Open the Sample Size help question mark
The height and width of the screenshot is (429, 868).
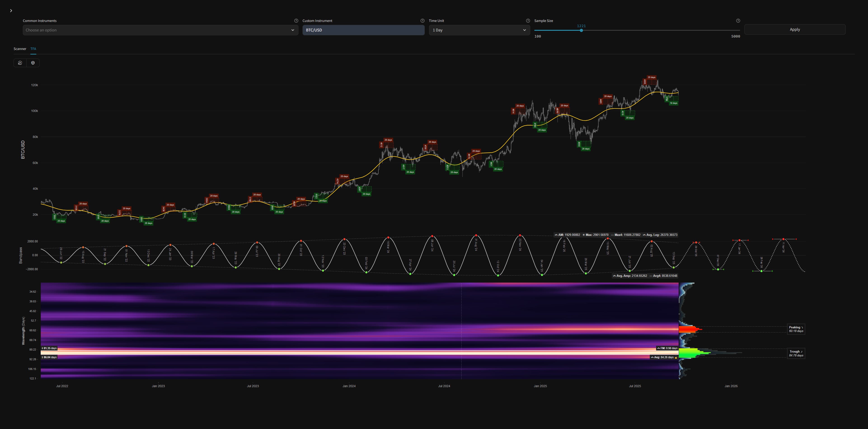tap(738, 21)
